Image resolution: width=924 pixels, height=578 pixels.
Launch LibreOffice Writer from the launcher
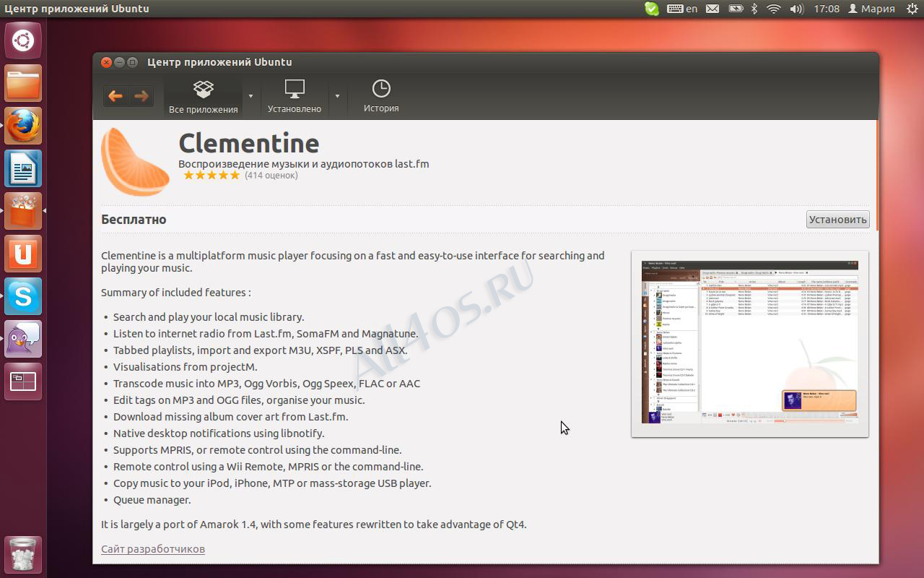click(x=23, y=168)
